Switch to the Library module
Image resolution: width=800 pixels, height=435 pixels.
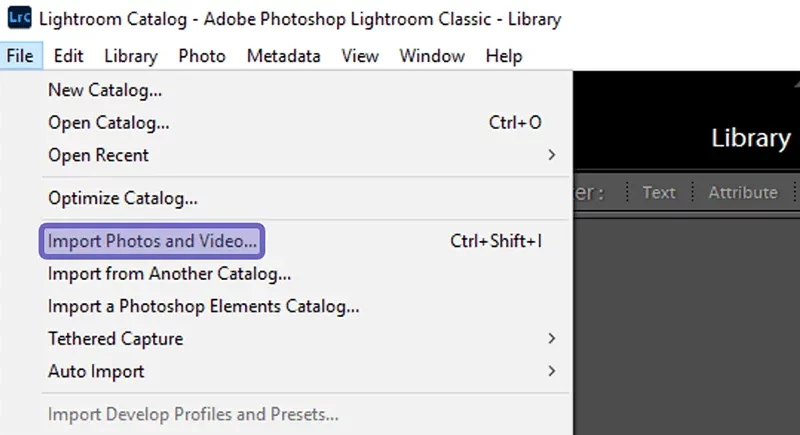pos(751,138)
